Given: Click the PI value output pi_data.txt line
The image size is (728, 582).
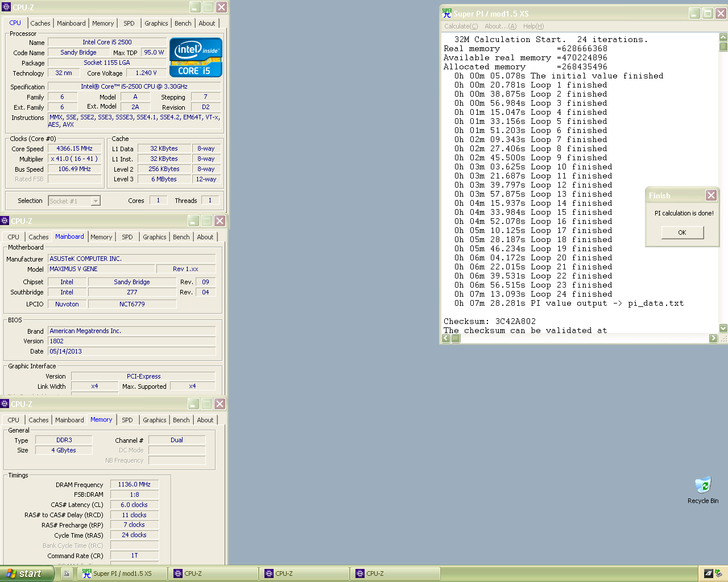Looking at the screenshot, I should pyautogui.click(x=569, y=303).
